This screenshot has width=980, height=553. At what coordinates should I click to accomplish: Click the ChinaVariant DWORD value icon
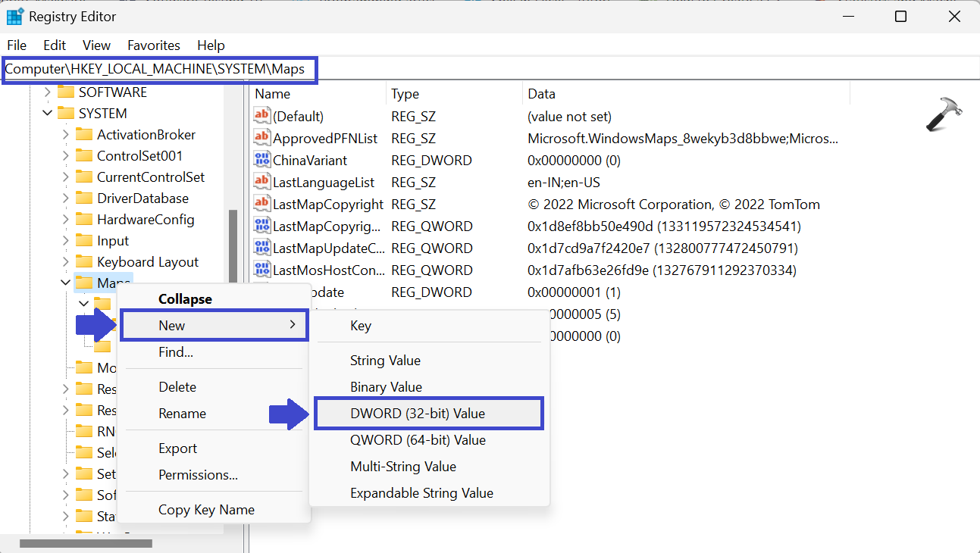point(261,160)
